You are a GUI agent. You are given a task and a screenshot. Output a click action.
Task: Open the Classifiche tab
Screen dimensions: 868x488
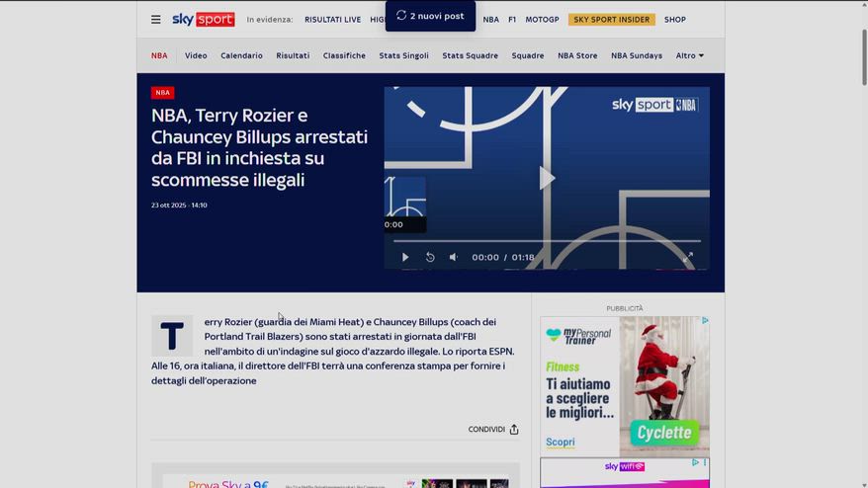pyautogui.click(x=344, y=55)
